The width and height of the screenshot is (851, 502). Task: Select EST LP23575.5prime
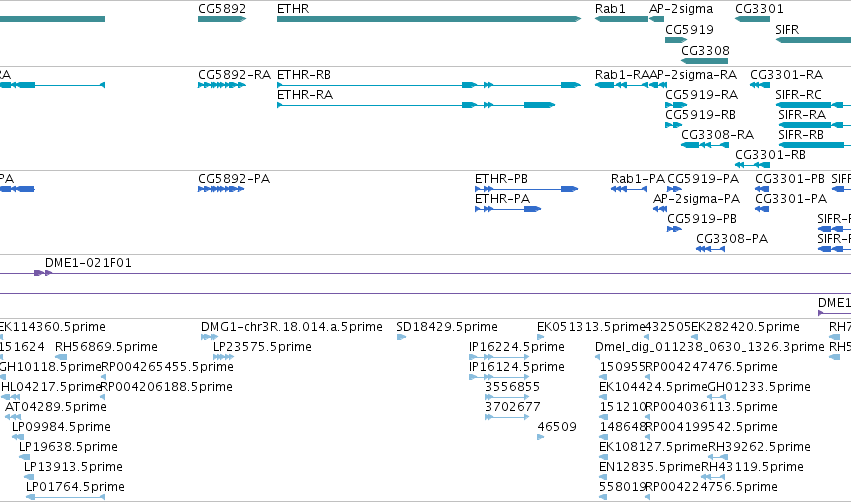click(x=262, y=346)
